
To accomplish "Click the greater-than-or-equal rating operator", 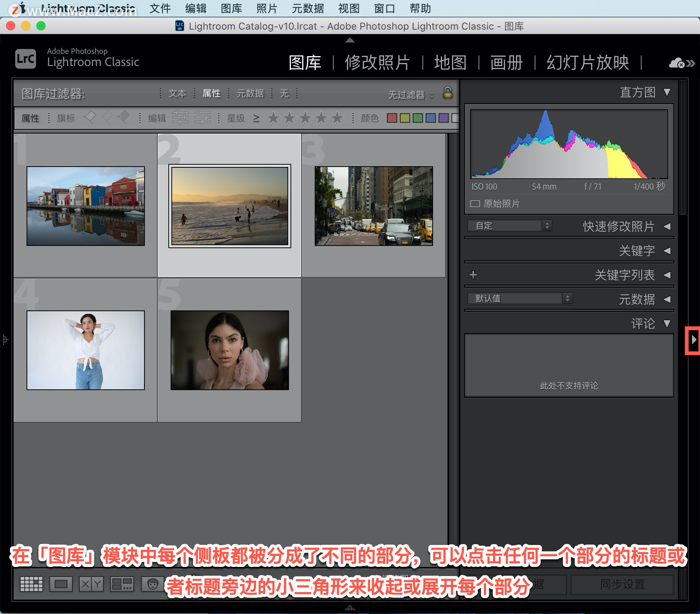I will pyautogui.click(x=256, y=118).
